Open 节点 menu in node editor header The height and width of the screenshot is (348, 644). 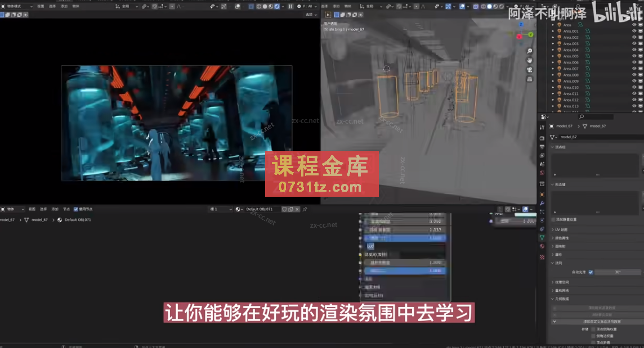(66, 209)
